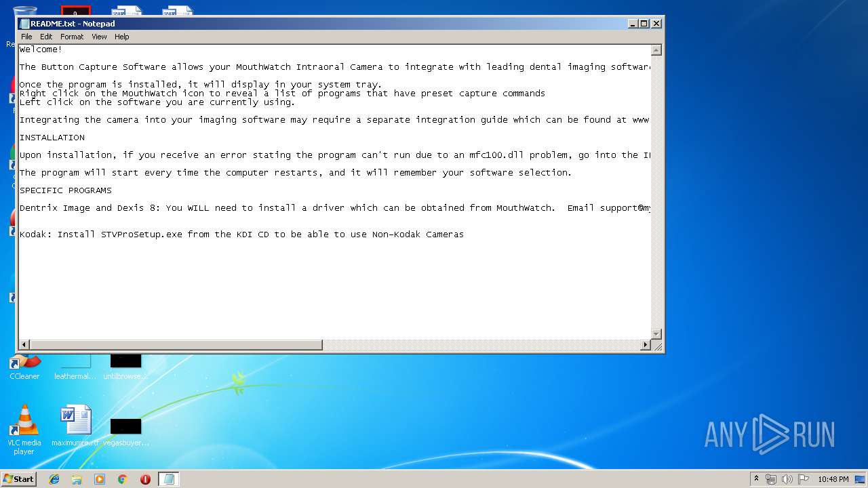Select the leathermal desktop file icon
The height and width of the screenshot is (488, 868).
click(75, 367)
